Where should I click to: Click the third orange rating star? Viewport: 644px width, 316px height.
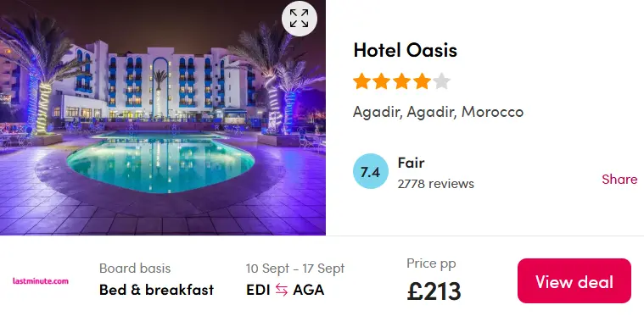click(x=401, y=81)
